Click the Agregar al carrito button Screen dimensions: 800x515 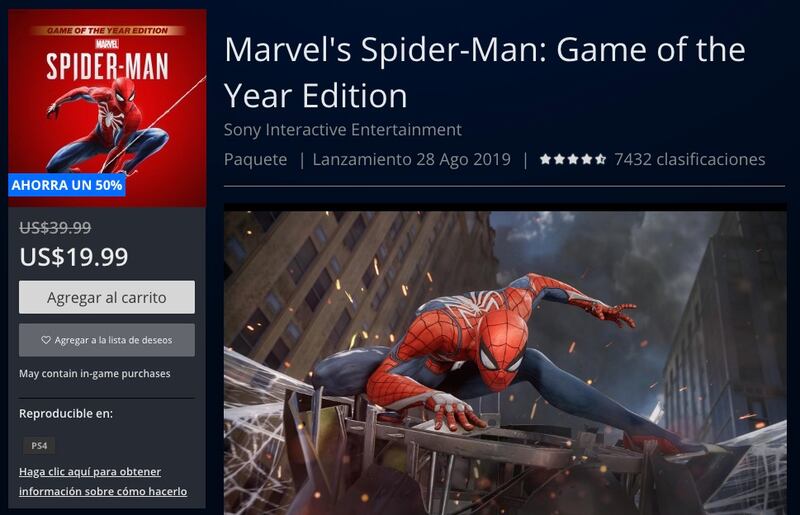pos(107,297)
